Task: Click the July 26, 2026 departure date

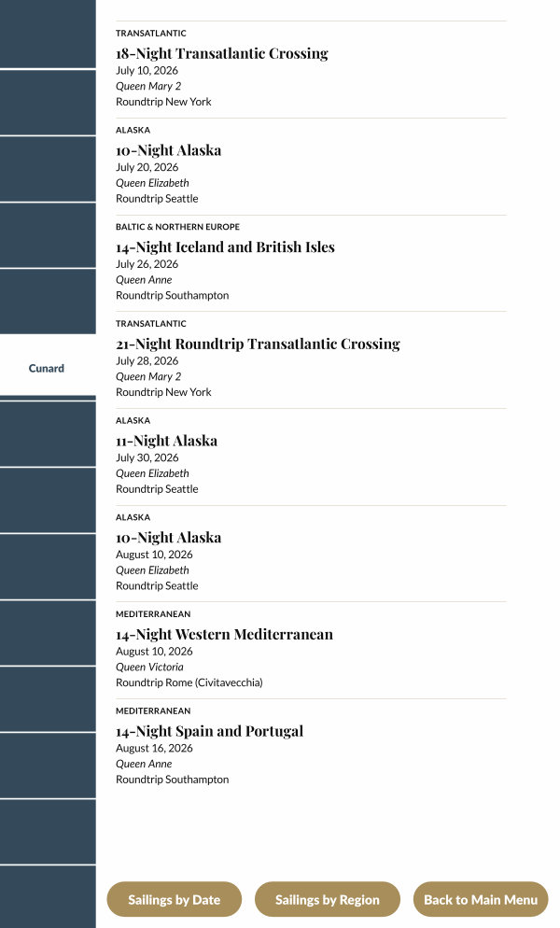Action: 147,264
